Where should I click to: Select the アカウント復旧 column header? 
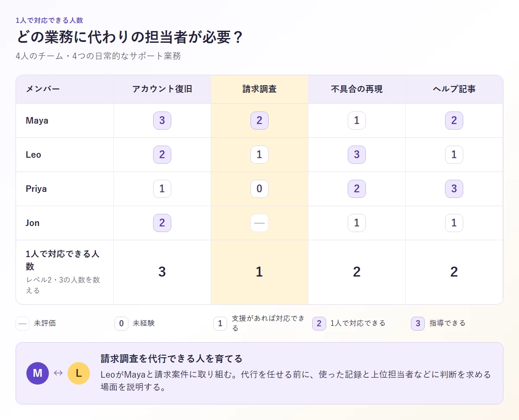tap(162, 89)
